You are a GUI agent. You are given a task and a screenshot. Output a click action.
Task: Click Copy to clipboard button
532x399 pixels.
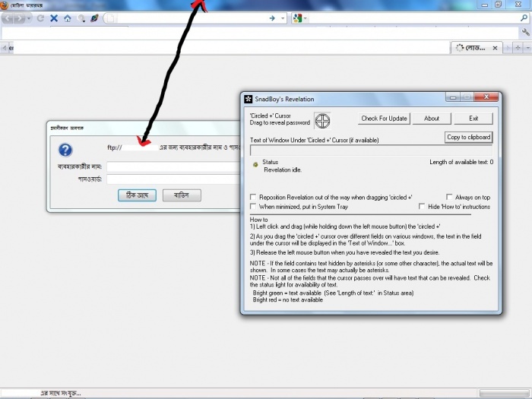469,137
